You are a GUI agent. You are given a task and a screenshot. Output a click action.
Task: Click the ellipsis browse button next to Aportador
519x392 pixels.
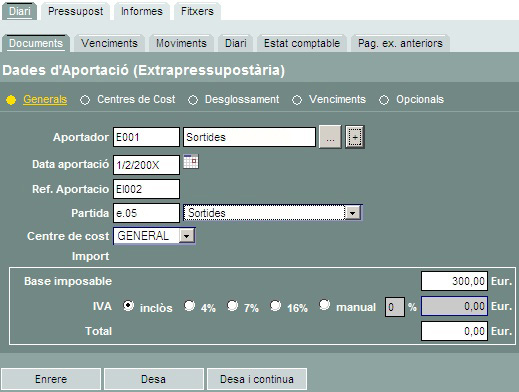point(330,137)
